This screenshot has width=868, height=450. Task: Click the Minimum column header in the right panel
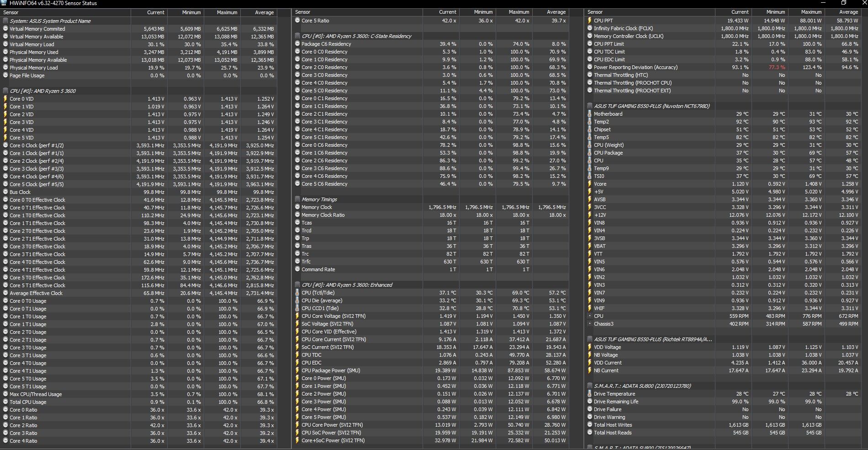click(775, 12)
